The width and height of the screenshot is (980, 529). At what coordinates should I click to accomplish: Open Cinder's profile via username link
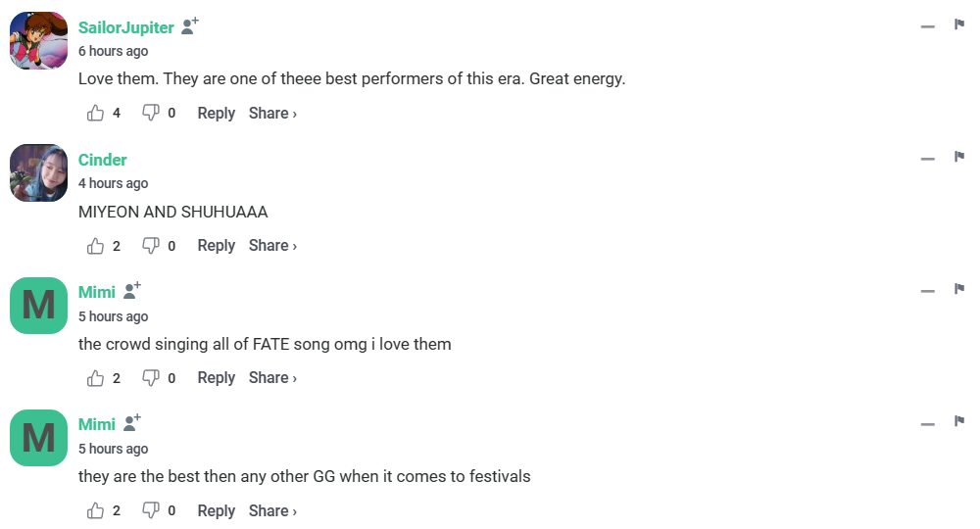tap(103, 160)
